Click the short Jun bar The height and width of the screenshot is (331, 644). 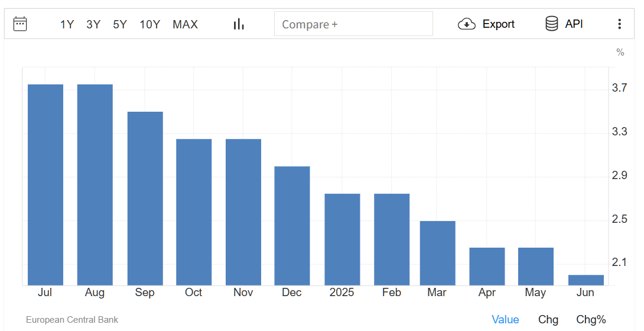[586, 280]
